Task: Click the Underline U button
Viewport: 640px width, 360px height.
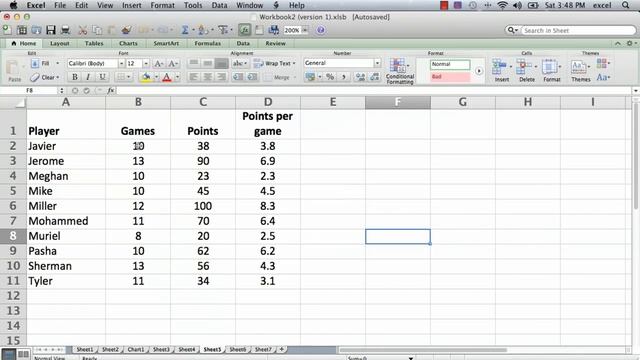Action: (x=102, y=77)
